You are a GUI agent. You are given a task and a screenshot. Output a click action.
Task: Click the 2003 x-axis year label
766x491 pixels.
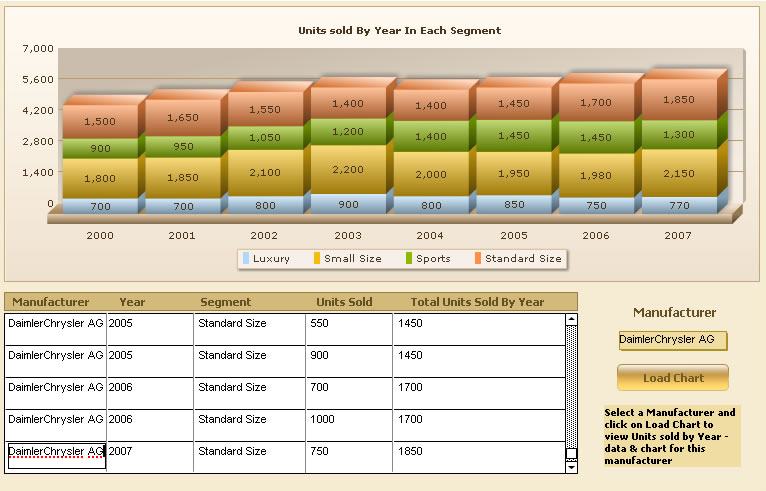(348, 235)
